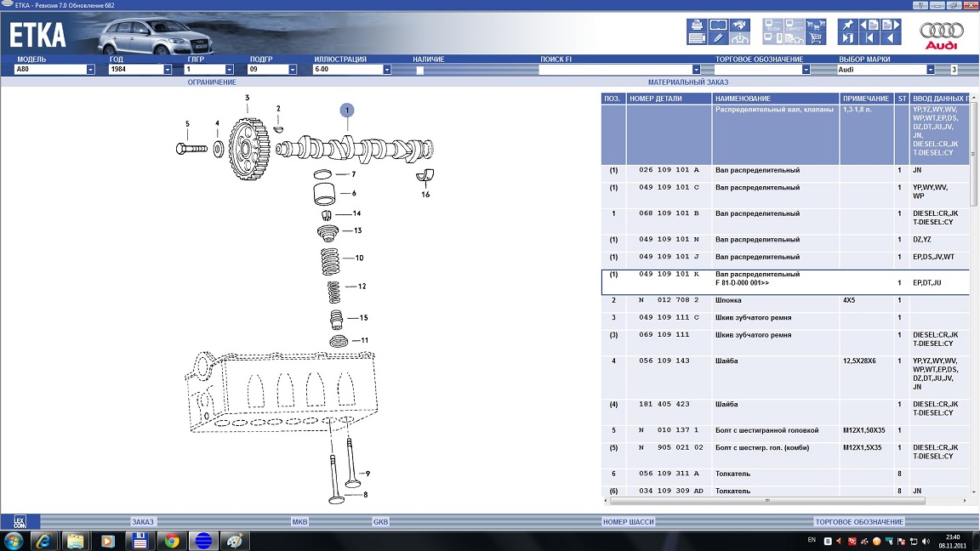Image resolution: width=980 pixels, height=551 pixels.
Task: Open the ПОДГР subgroup dropdown
Action: tap(293, 70)
